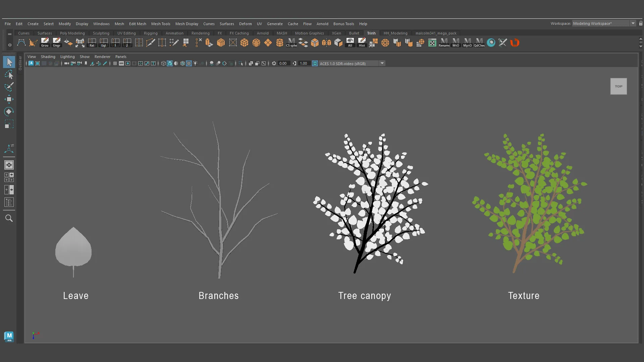Activate the Scale tool
Image resolution: width=644 pixels, height=362 pixels.
[9, 124]
